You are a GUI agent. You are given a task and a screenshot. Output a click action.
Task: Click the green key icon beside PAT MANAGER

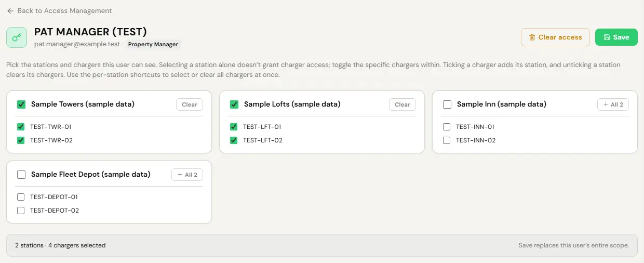[x=17, y=37]
